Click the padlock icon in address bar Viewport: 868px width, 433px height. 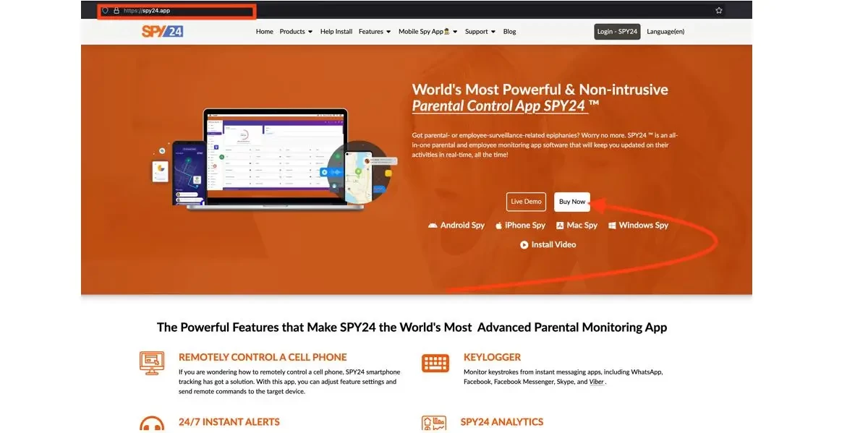tap(116, 11)
